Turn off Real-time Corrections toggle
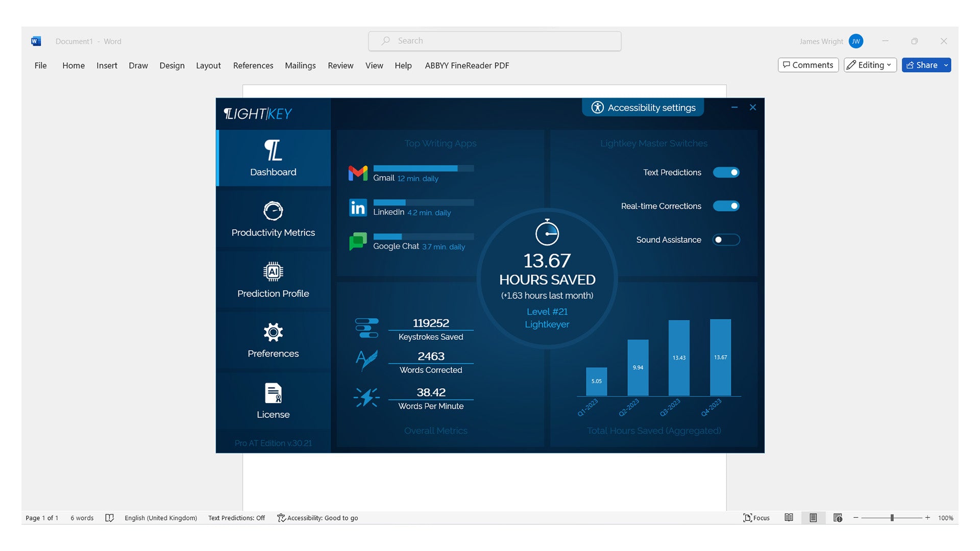This screenshot has height=551, width=980. tap(726, 206)
